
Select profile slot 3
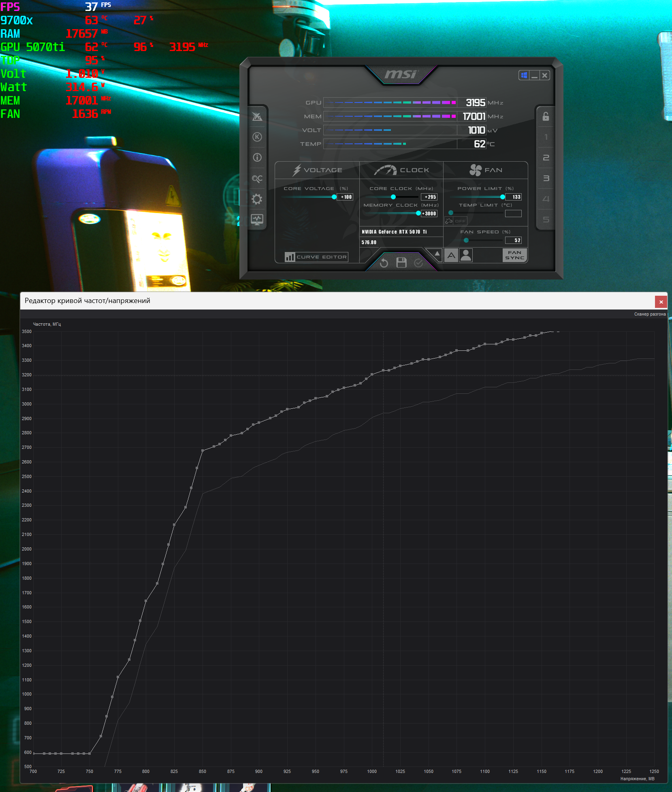coord(546,178)
